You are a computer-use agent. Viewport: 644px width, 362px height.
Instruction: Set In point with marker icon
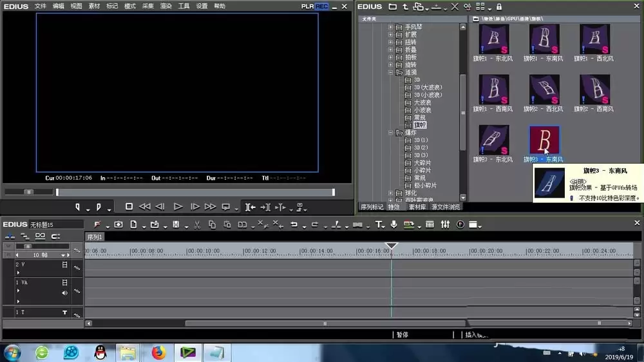[77, 207]
